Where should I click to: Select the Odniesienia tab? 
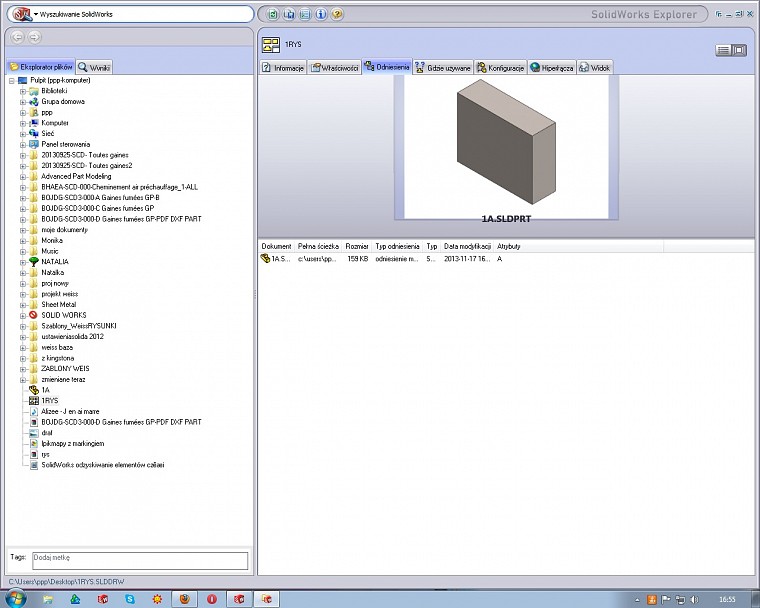point(387,67)
